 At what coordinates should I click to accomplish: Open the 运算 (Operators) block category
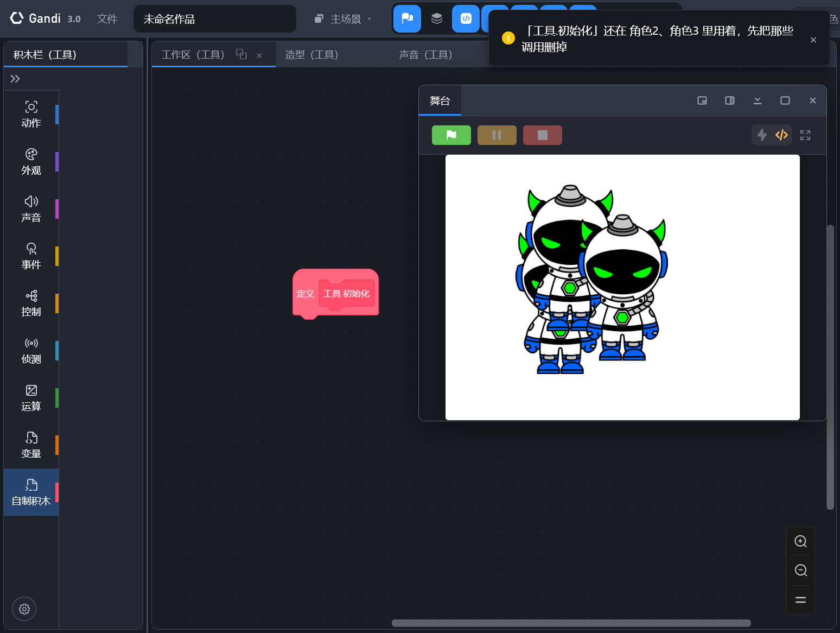pyautogui.click(x=31, y=398)
